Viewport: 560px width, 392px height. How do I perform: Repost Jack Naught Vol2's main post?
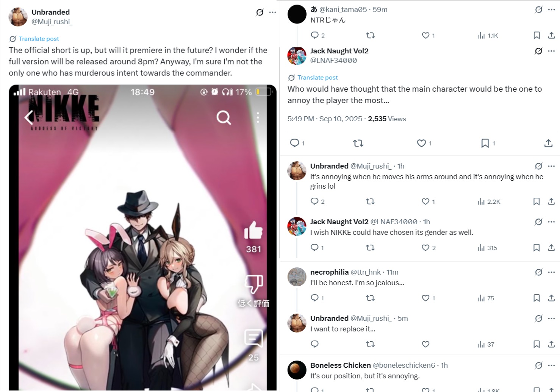click(x=358, y=143)
